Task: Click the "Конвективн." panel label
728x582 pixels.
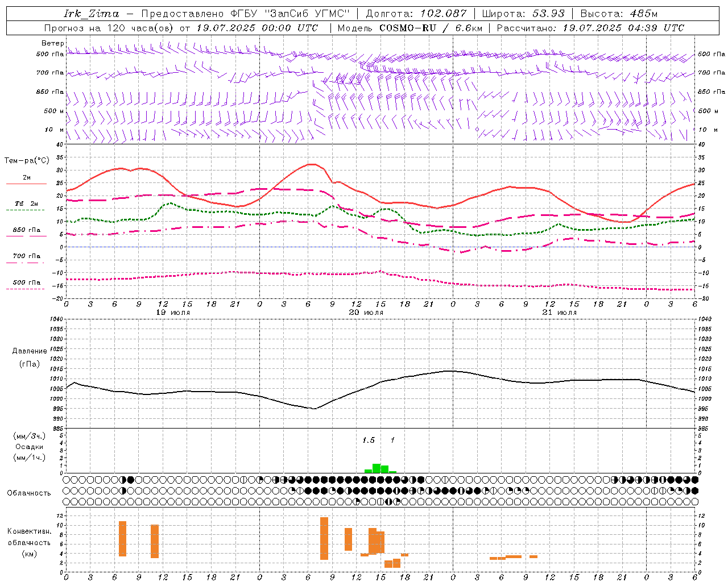Action: click(x=29, y=531)
